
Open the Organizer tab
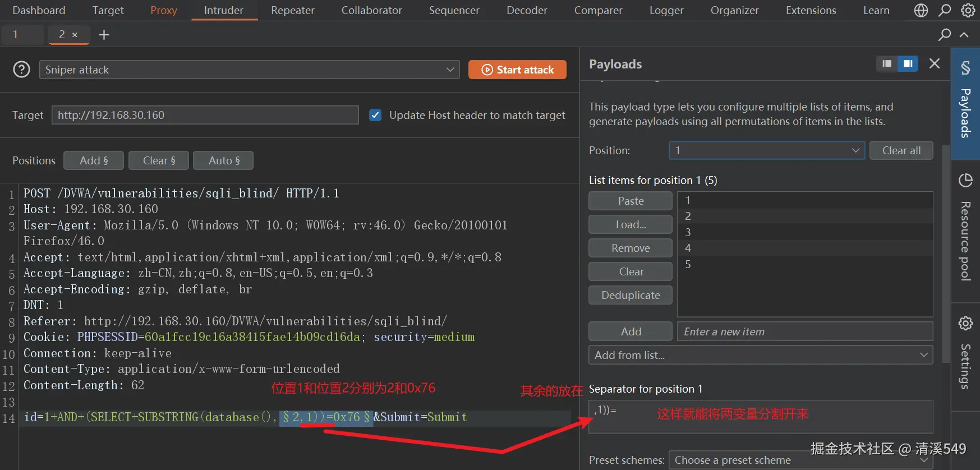[x=735, y=10]
